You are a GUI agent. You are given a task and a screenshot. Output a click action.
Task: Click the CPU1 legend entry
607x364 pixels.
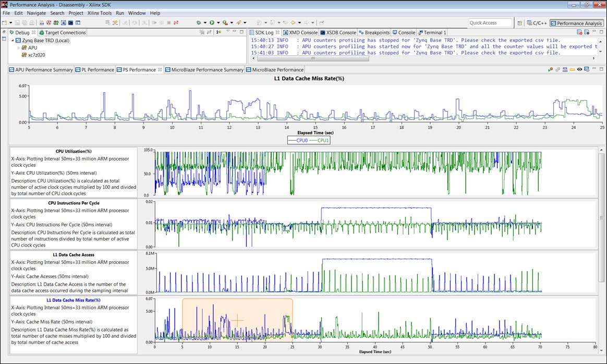click(319, 141)
